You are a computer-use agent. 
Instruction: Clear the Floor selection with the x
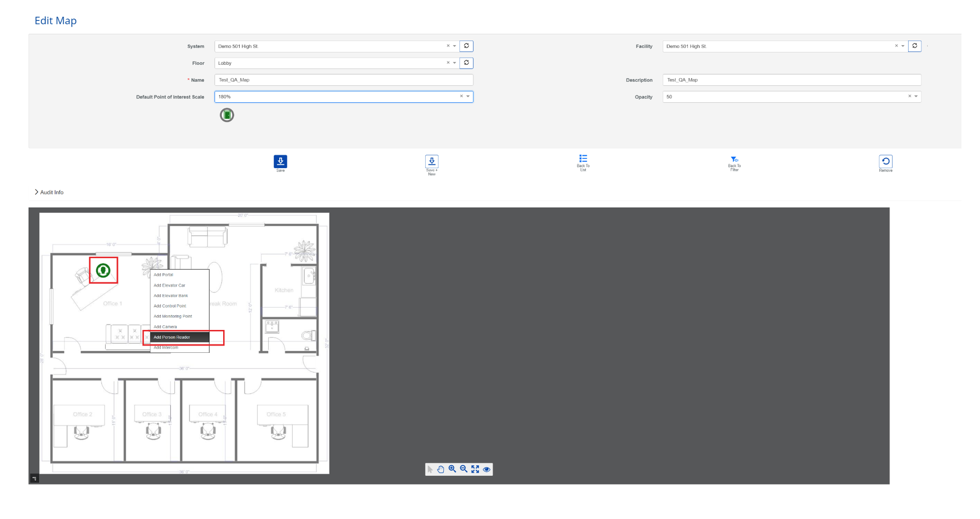point(448,63)
